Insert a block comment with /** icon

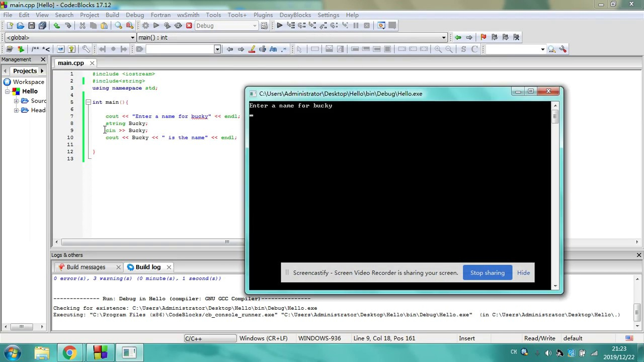[x=35, y=49]
